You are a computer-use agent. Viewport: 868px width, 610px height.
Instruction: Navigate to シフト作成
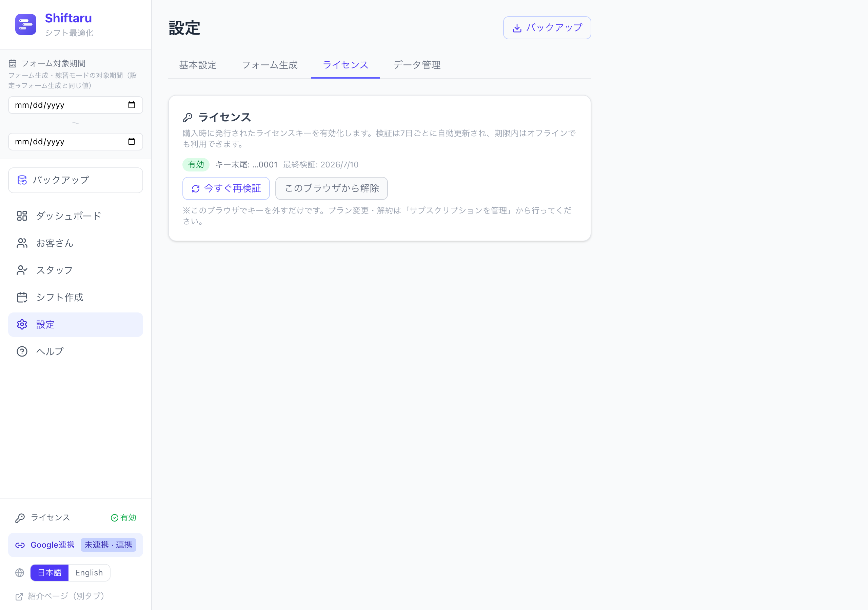76,298
